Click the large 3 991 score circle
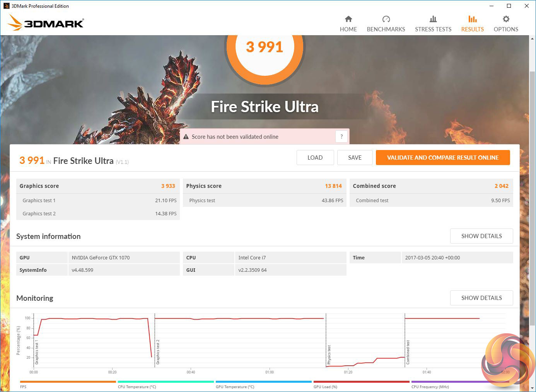536x392 pixels. (265, 47)
